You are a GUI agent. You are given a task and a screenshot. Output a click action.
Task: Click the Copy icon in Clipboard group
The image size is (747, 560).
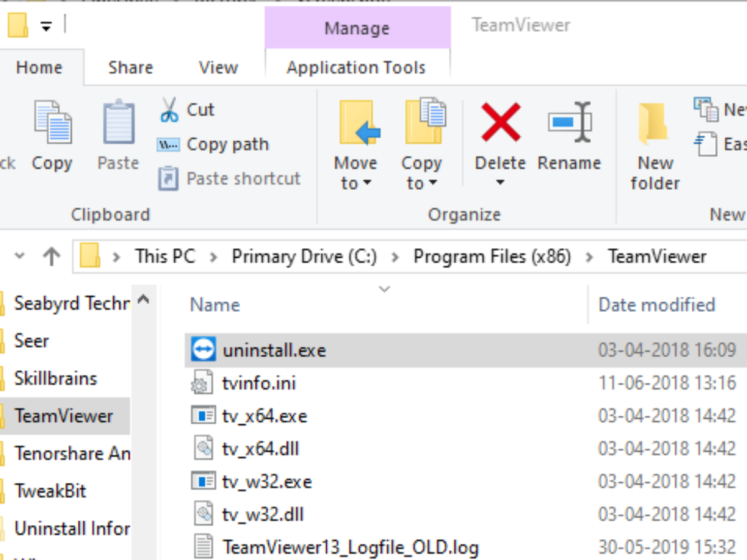coord(53,124)
